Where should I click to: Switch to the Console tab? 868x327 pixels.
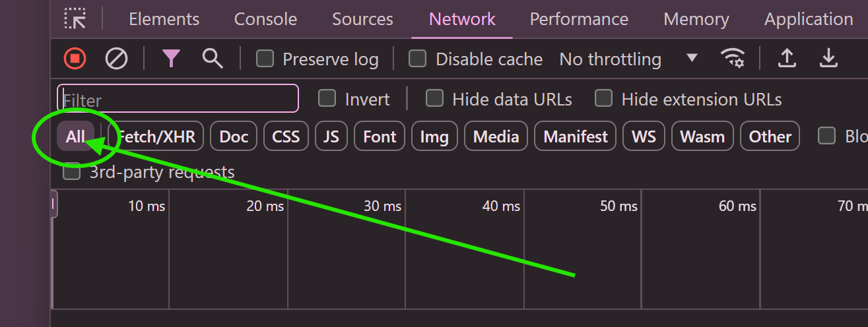click(265, 19)
